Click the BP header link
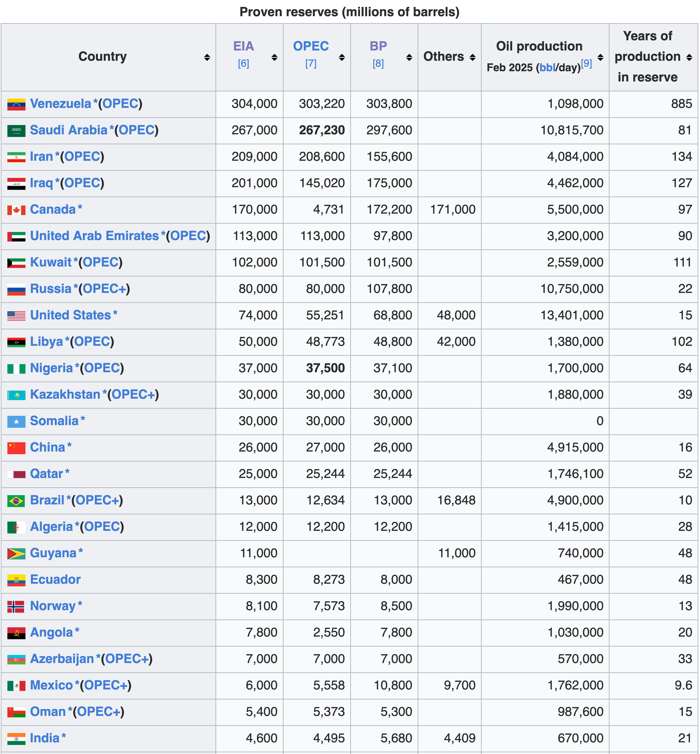 tap(378, 46)
